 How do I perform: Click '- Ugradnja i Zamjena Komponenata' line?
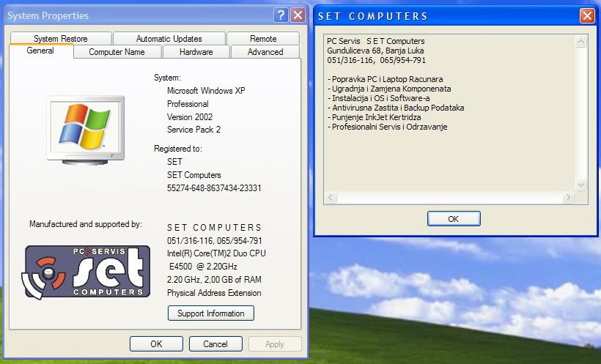tap(389, 89)
